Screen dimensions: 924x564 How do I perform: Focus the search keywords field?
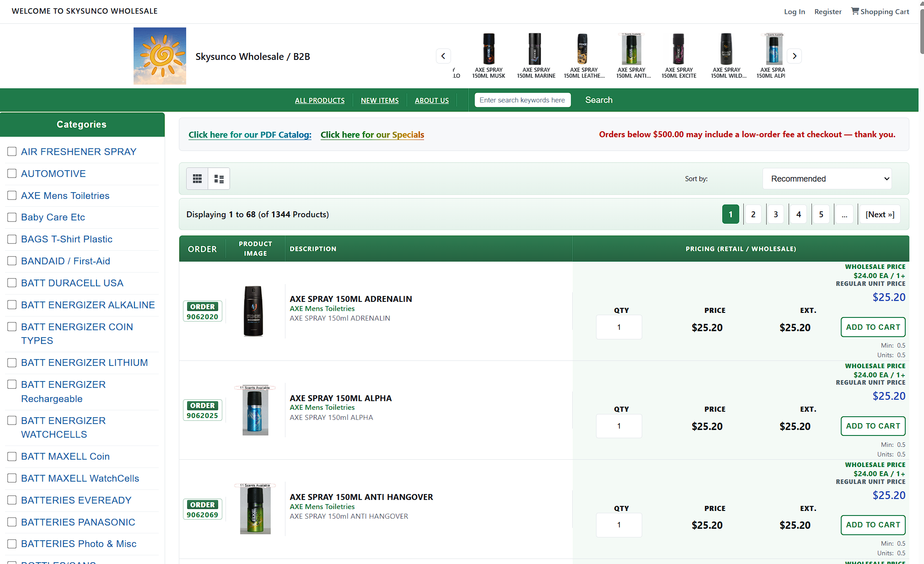522,100
